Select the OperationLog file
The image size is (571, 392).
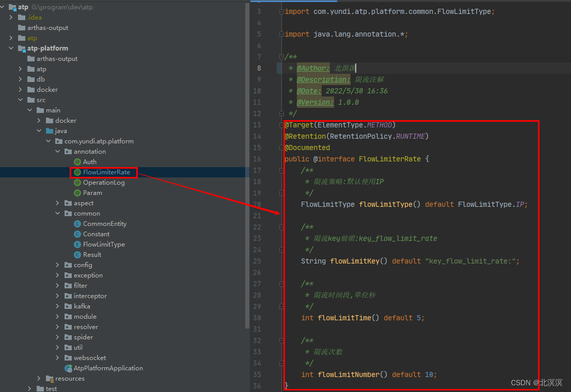point(104,183)
